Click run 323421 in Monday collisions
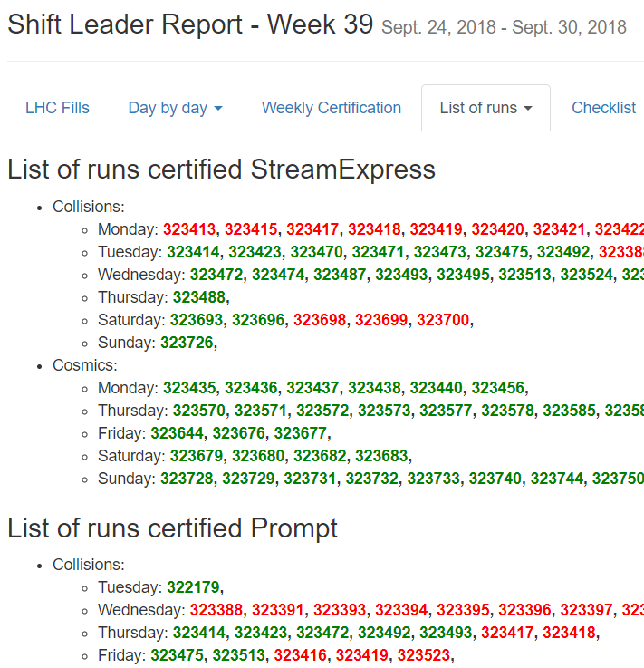This screenshot has height=668, width=644. pyautogui.click(x=559, y=229)
